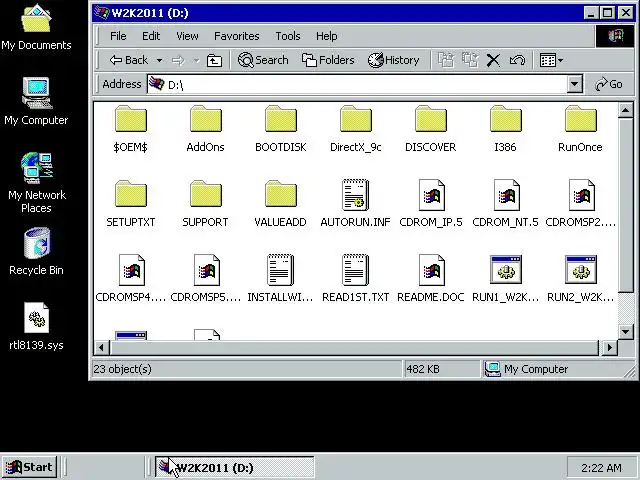Open the Views dropdown button
640x480 pixels.
(551, 60)
